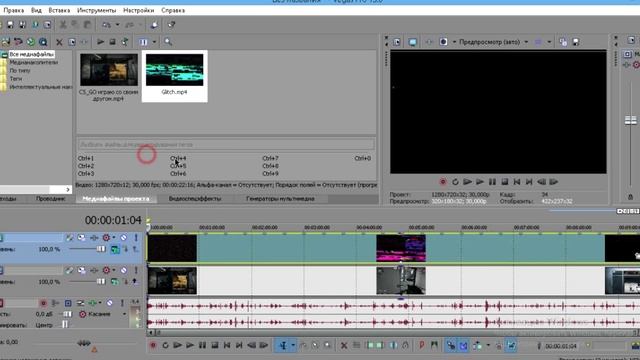640x360 pixels.
Task: Click the Stop button below the preview window
Action: (504, 182)
